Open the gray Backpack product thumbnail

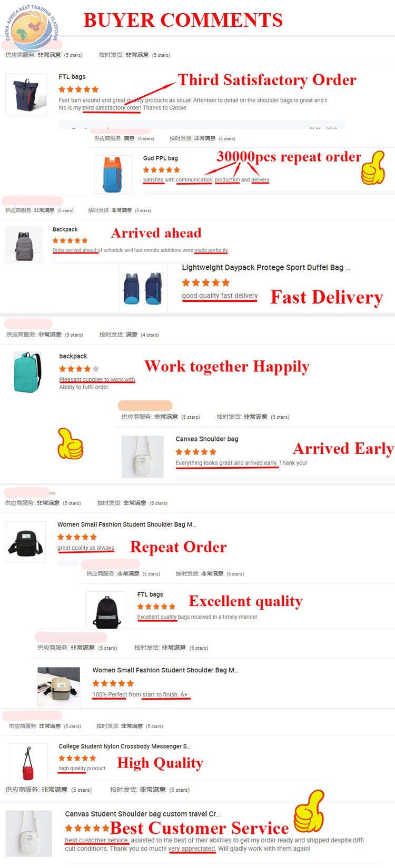tap(24, 245)
